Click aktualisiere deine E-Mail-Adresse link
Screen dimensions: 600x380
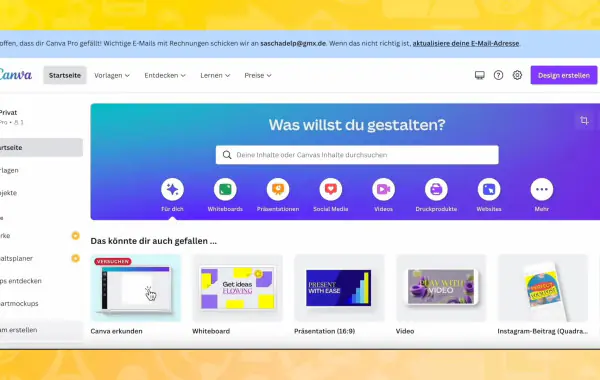(x=466, y=43)
